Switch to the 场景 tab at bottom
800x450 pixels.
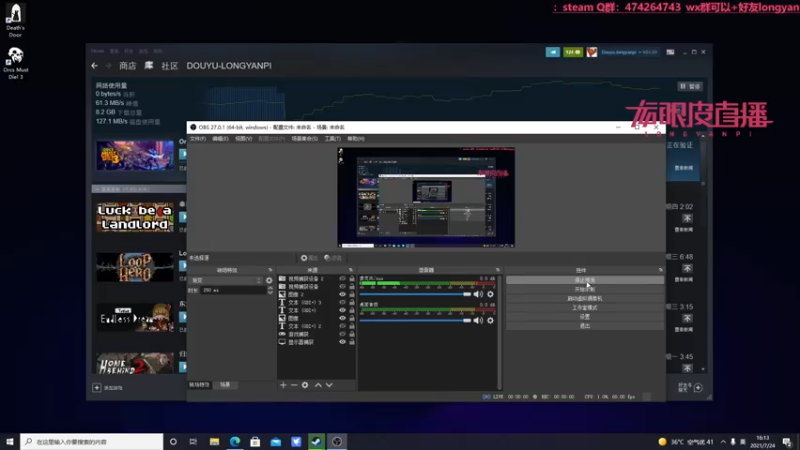click(x=225, y=385)
